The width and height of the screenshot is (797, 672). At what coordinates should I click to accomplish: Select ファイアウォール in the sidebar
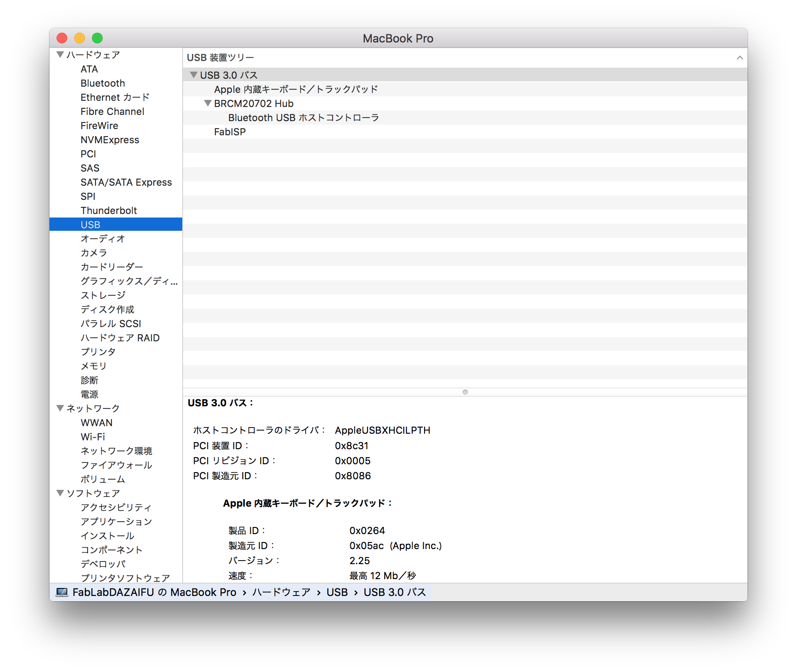pos(116,465)
